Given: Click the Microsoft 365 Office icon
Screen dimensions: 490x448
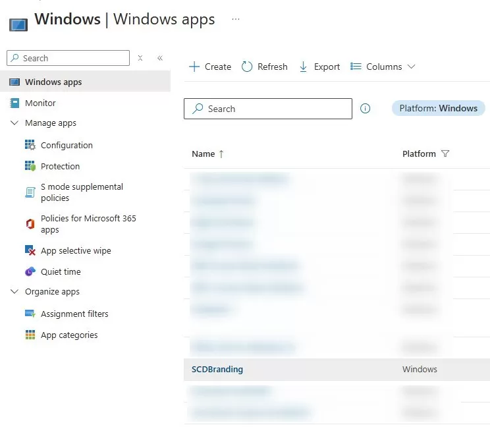Looking at the screenshot, I should 30,224.
